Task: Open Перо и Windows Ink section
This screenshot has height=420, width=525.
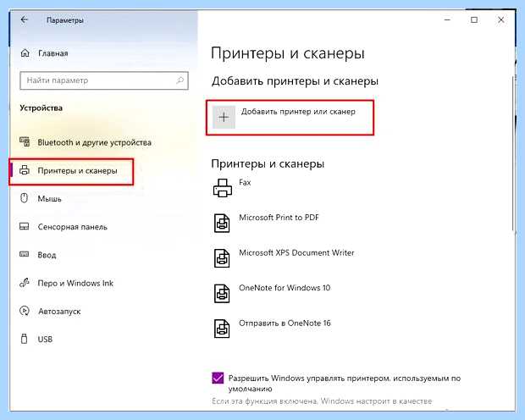Action: (x=75, y=283)
